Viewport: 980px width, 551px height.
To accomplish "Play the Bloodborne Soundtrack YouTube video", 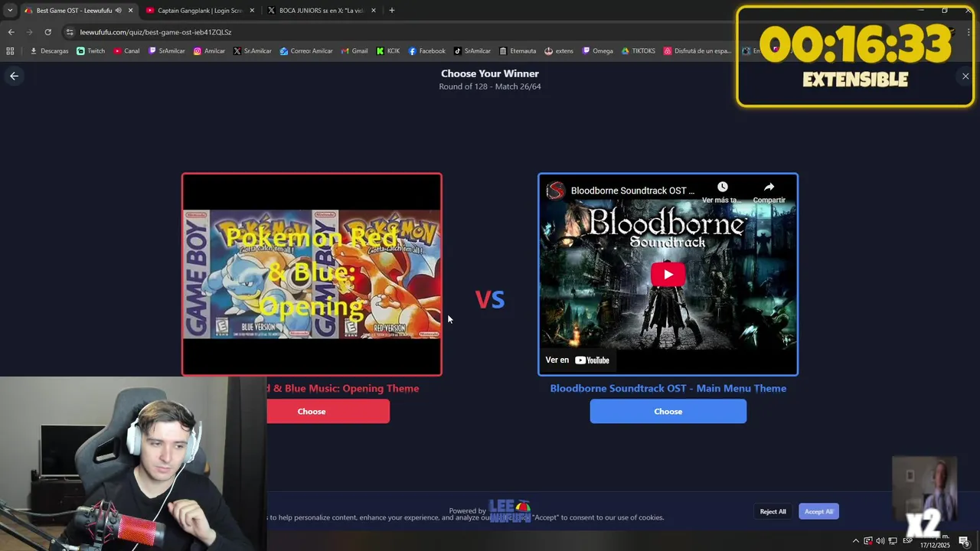I will click(x=668, y=274).
